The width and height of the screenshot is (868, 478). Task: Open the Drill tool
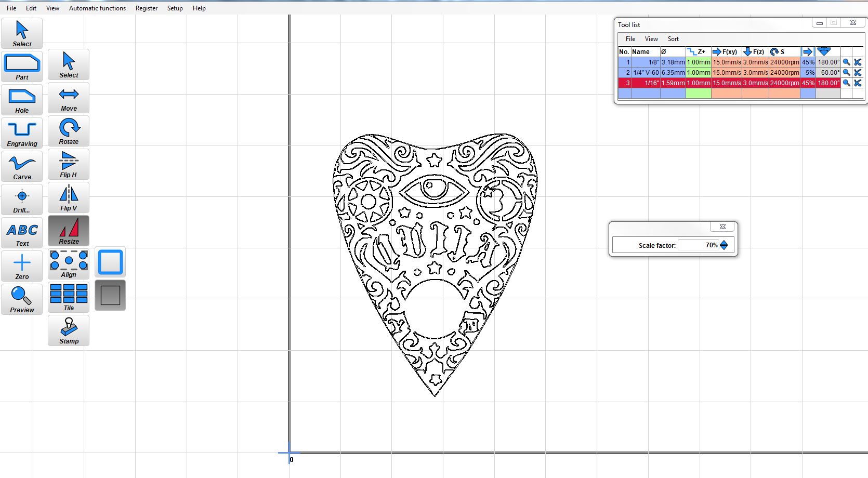pos(22,200)
